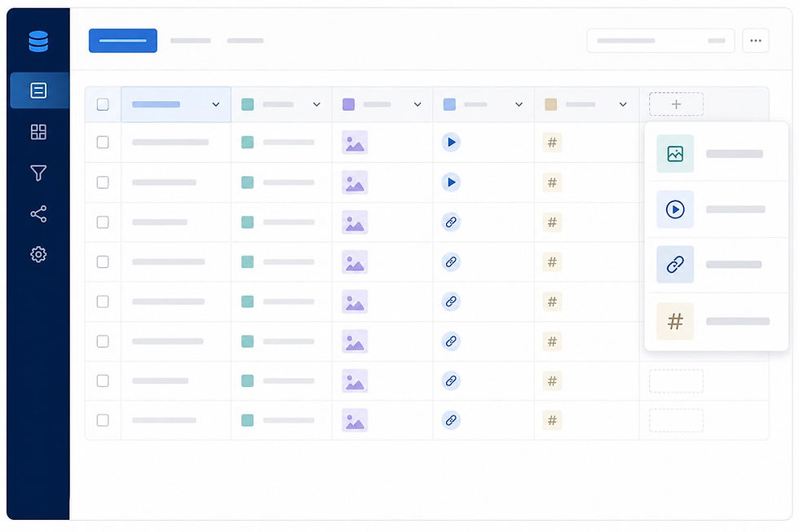Add a new column with the plus button
This screenshot has height=532, width=799.
point(676,104)
